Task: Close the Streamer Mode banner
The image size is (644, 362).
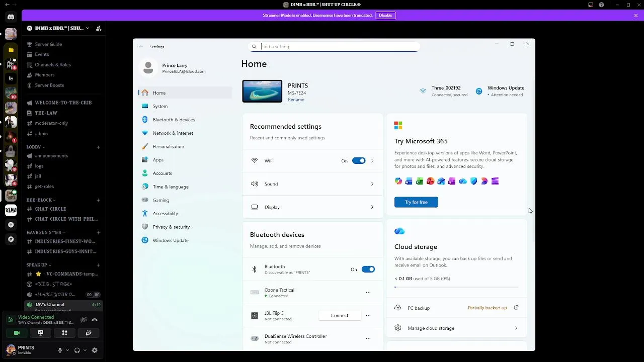Action: 636,15
